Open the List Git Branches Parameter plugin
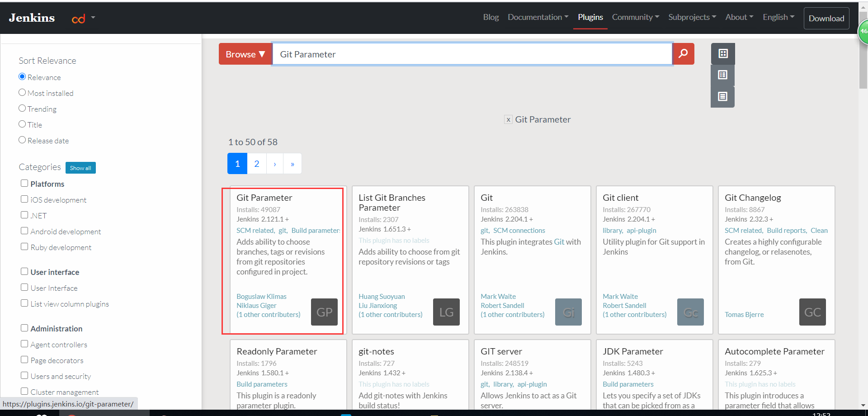 pyautogui.click(x=392, y=203)
